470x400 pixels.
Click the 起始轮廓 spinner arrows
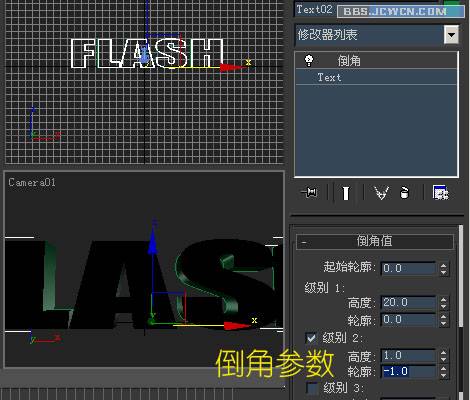[x=443, y=268]
